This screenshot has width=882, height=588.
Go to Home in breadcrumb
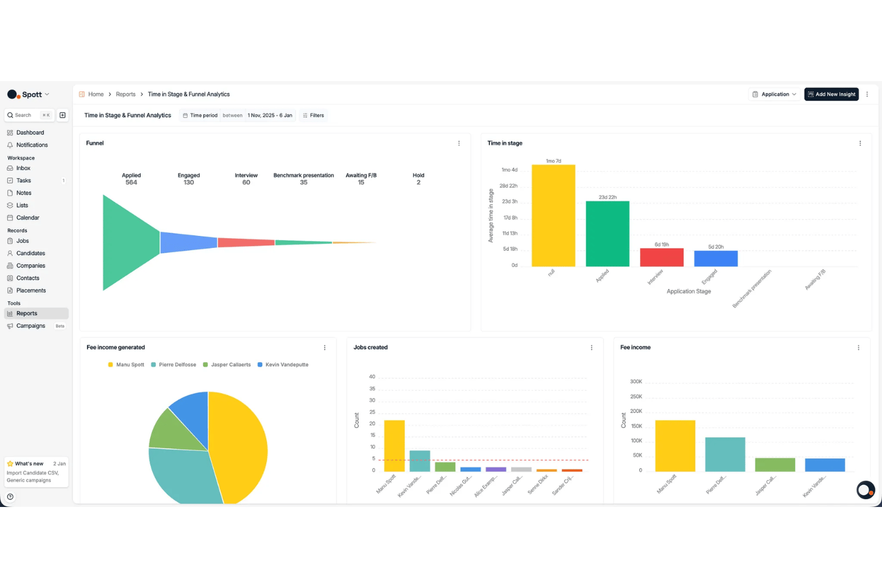tap(96, 94)
